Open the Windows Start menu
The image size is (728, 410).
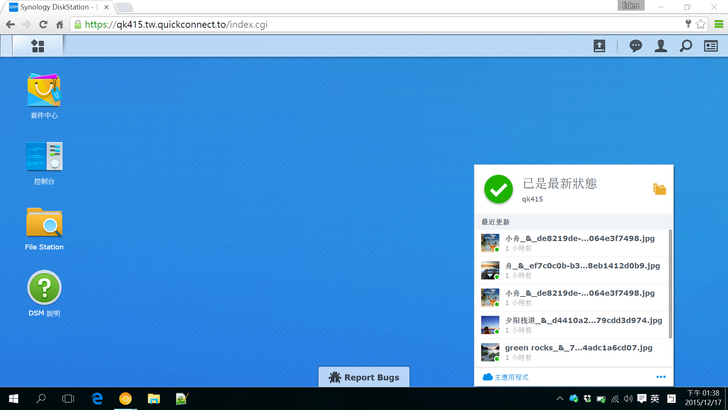(13, 398)
